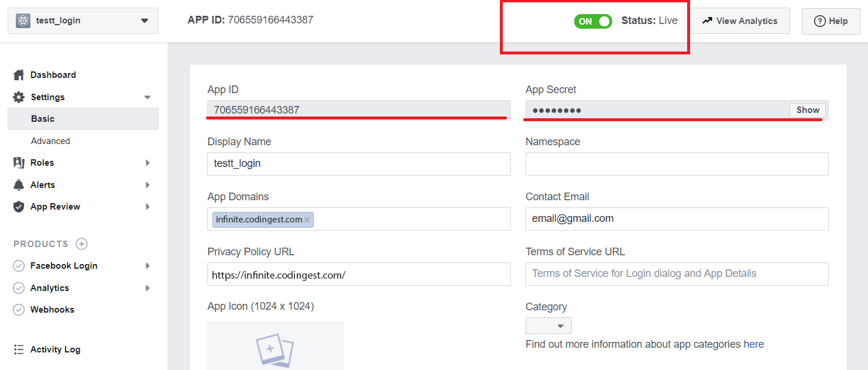Add a product with the plus icon
868x370 pixels.
pyautogui.click(x=82, y=244)
